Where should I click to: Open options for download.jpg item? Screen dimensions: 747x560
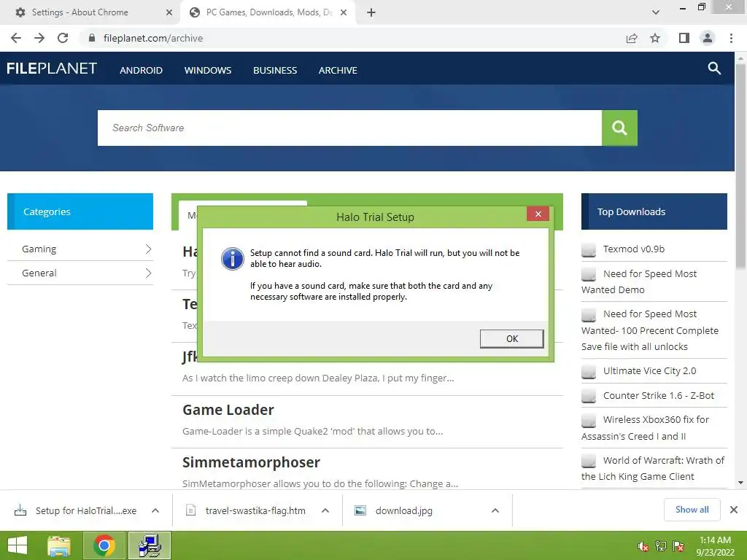click(x=495, y=510)
